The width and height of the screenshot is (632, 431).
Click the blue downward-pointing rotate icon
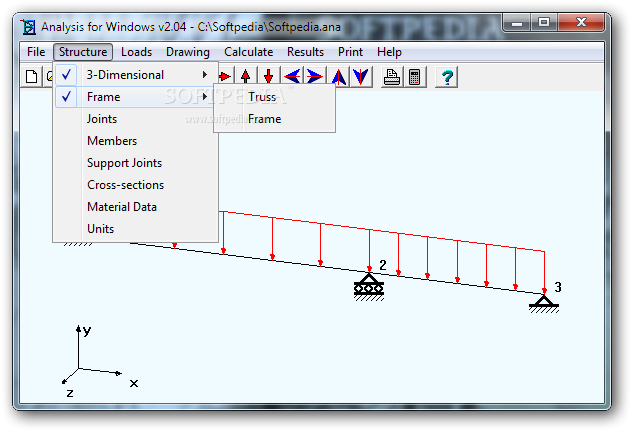(x=361, y=76)
